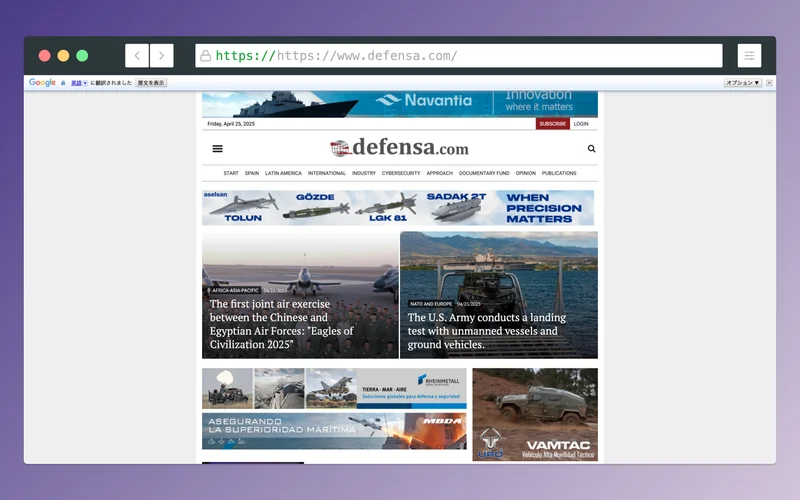Screen dimensions: 800x500
Task: Open the translate options dropdown
Action: pyautogui.click(x=743, y=83)
